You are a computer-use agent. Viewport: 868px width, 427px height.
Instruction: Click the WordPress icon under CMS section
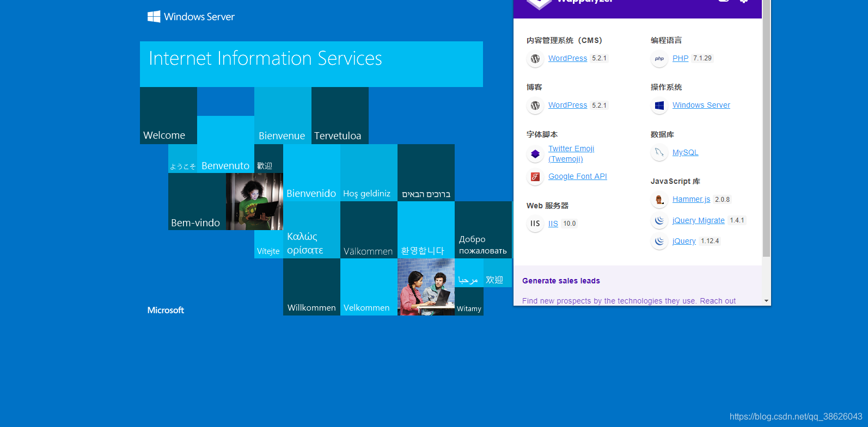coord(535,59)
